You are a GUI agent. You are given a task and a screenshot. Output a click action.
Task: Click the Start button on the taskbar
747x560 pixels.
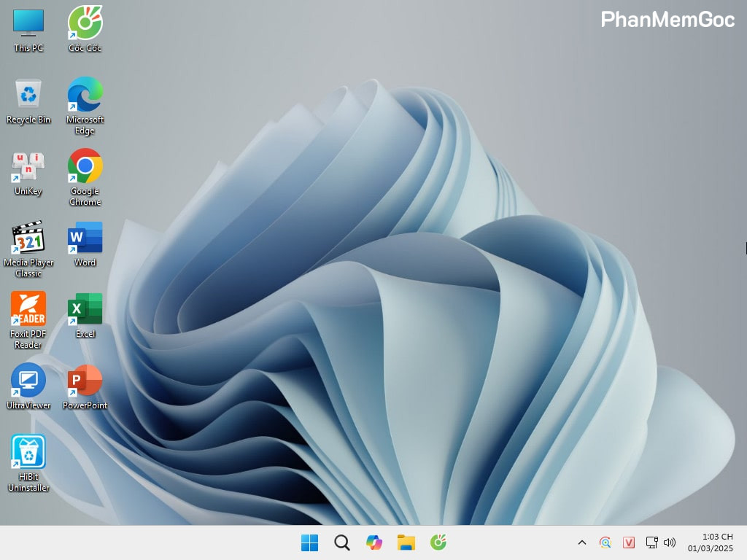pos(309,542)
